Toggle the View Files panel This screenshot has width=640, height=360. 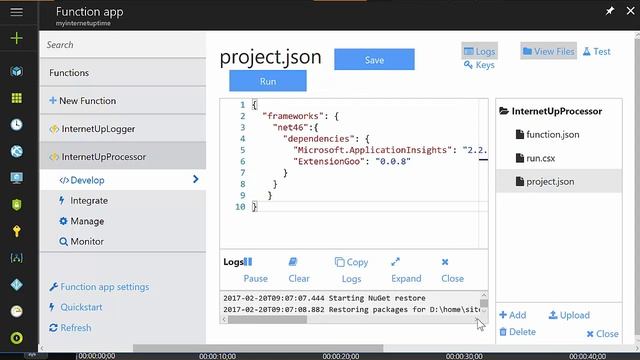[x=548, y=51]
